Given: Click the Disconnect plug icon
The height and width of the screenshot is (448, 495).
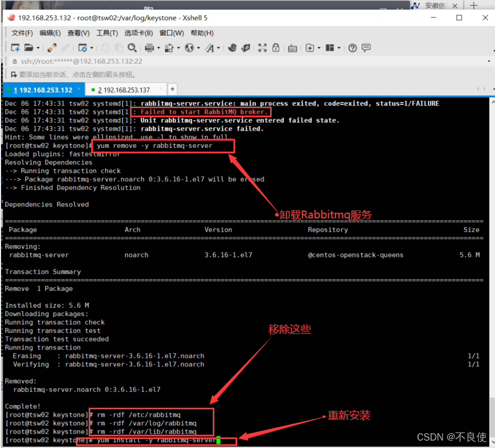Looking at the screenshot, I should coord(52,48).
